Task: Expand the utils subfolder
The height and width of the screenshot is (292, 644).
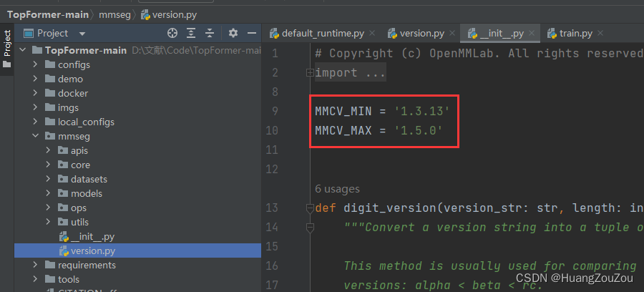Action: tap(48, 222)
